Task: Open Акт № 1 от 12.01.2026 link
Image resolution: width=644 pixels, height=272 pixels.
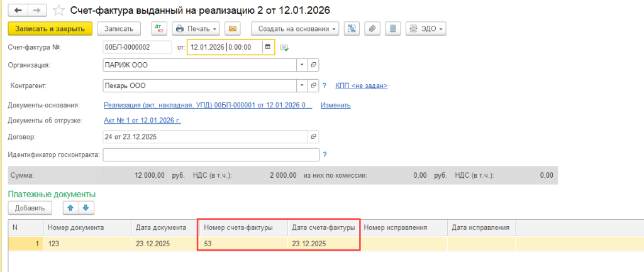Action: click(142, 121)
